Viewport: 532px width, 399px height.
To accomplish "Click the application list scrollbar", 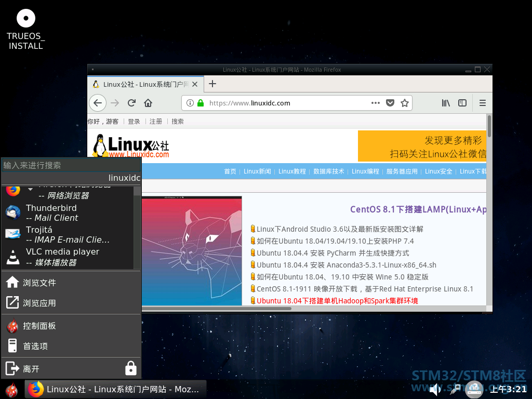I will pos(137,228).
